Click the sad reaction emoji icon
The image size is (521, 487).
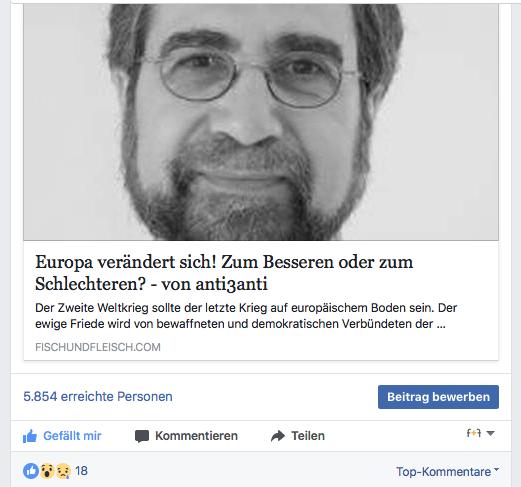[x=63, y=471]
